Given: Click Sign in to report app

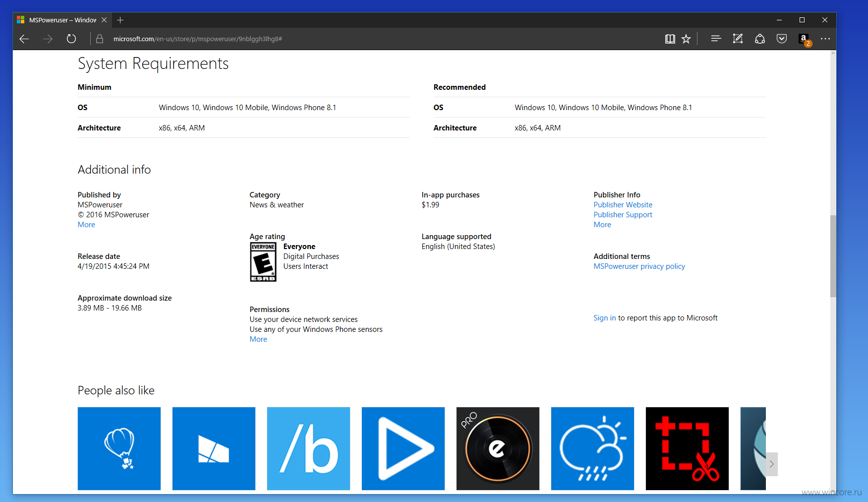Looking at the screenshot, I should [x=605, y=318].
